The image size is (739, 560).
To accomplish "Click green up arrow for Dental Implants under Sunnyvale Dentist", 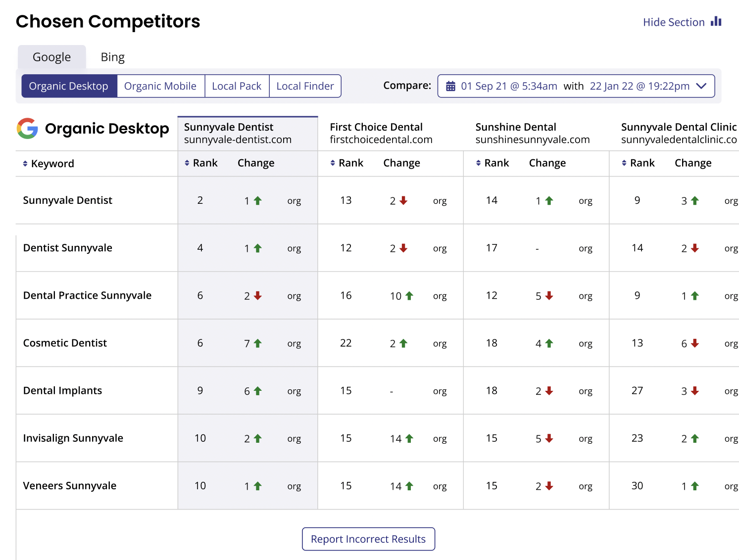I will [257, 391].
